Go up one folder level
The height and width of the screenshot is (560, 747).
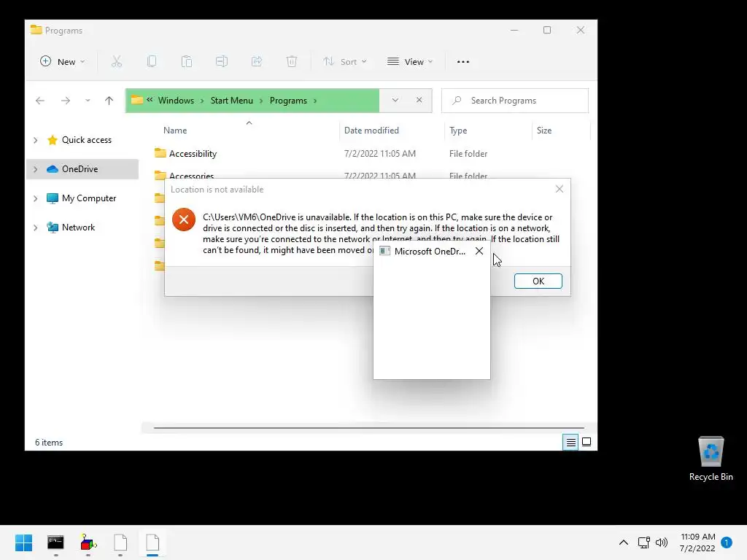[x=109, y=101]
